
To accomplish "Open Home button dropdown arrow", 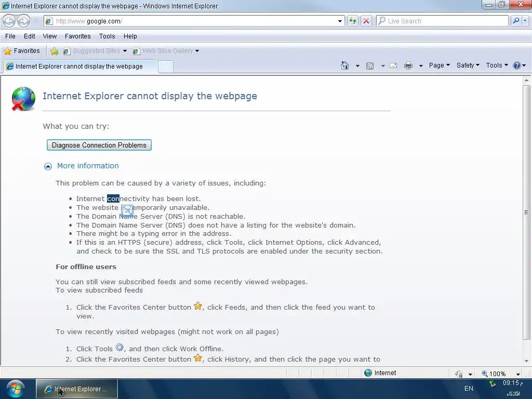I will (357, 66).
